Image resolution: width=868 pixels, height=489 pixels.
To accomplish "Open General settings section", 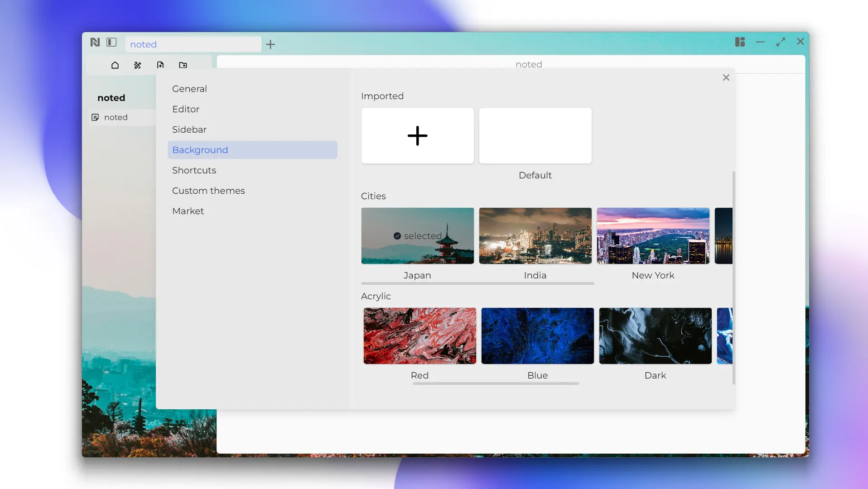I will [252, 89].
